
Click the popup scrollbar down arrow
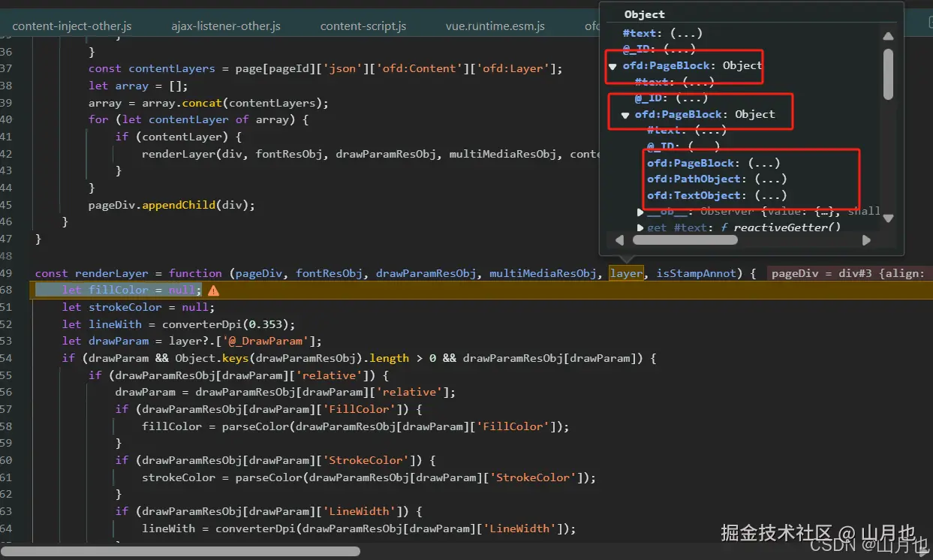(888, 218)
